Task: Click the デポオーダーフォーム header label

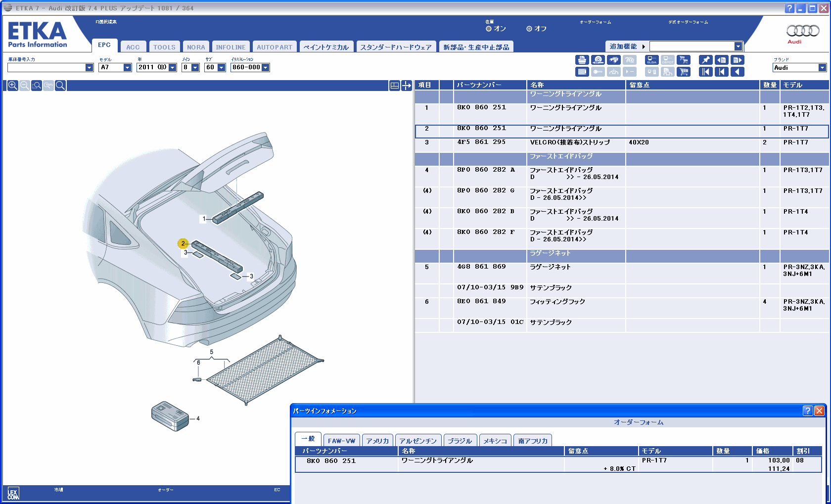Action: tap(688, 22)
